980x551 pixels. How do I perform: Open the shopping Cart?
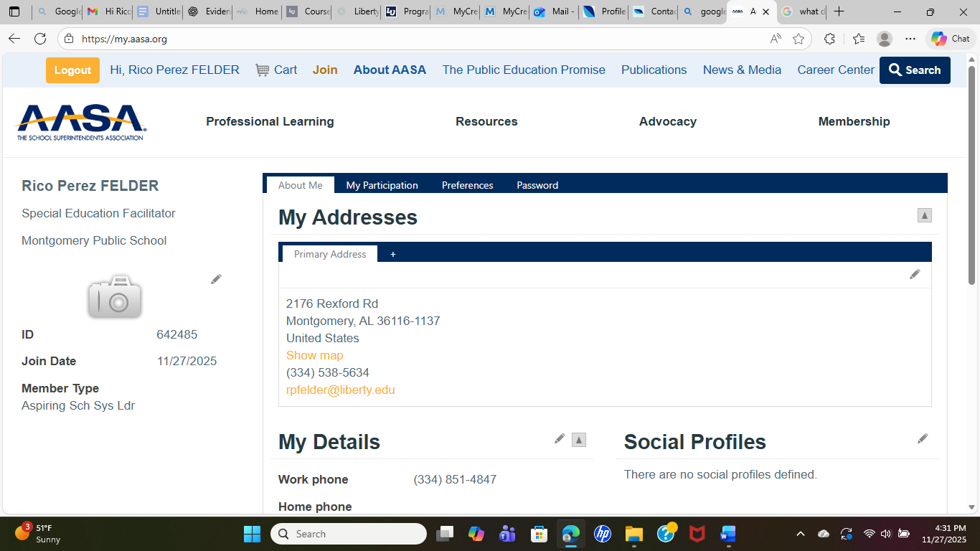(x=276, y=70)
